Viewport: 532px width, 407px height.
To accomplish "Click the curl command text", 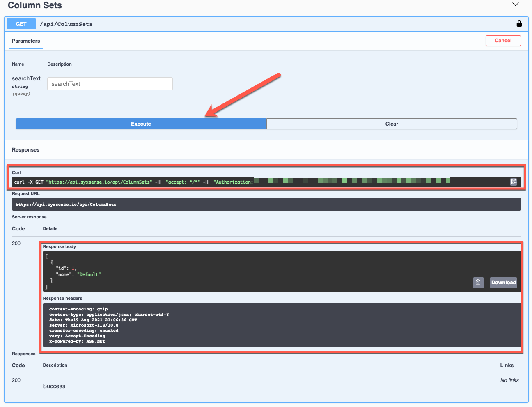I will tap(133, 182).
